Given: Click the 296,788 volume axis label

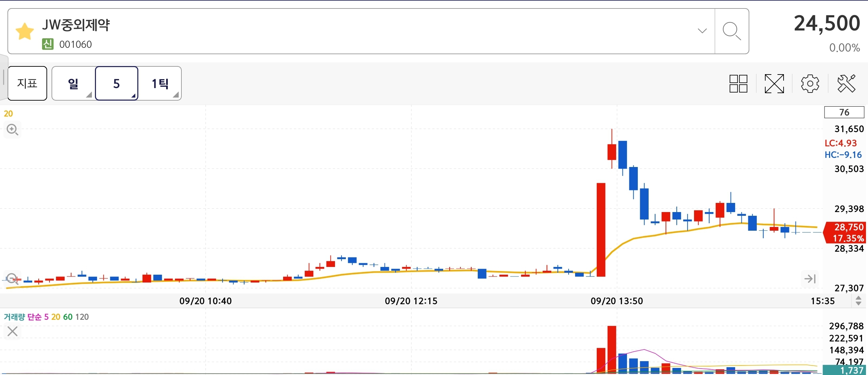Looking at the screenshot, I should click(x=846, y=326).
